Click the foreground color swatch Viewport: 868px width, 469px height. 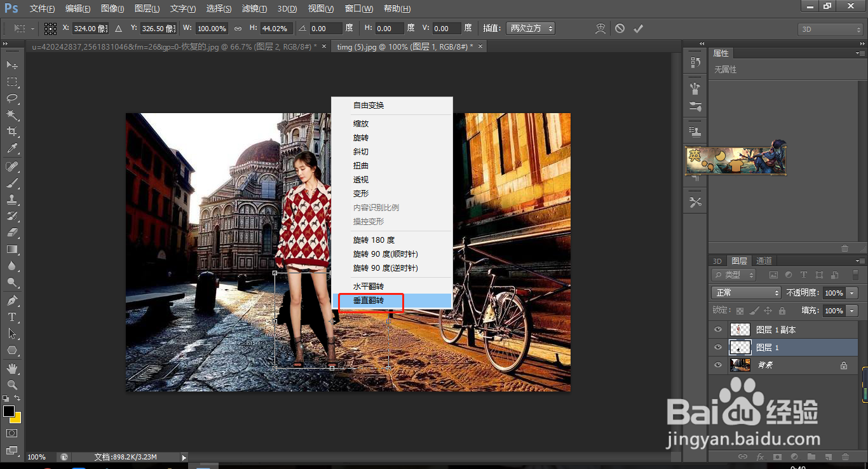click(x=9, y=411)
